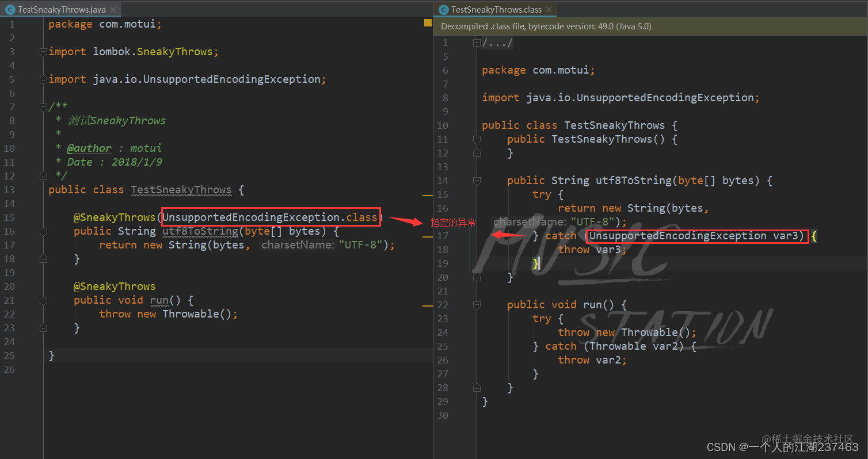The image size is (868, 459).
Task: Click the yellow inspection status square in the .java editor
Action: 428,23
